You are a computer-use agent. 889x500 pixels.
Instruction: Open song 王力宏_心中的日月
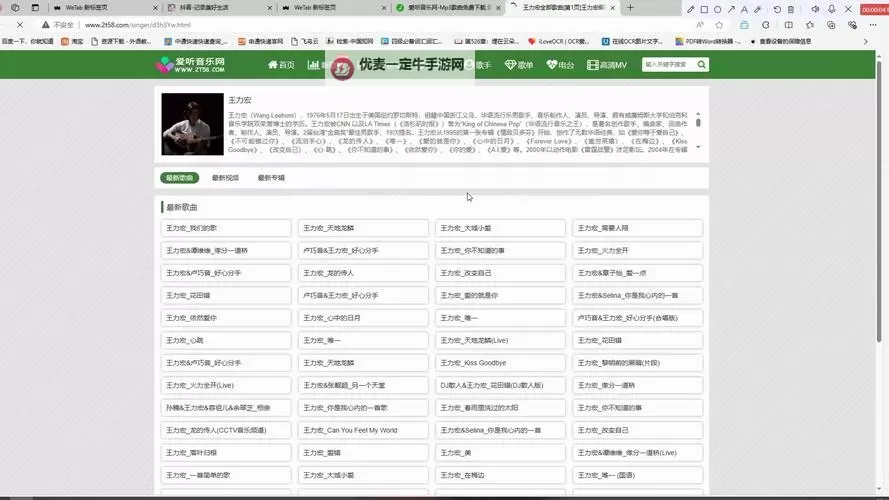(x=363, y=318)
